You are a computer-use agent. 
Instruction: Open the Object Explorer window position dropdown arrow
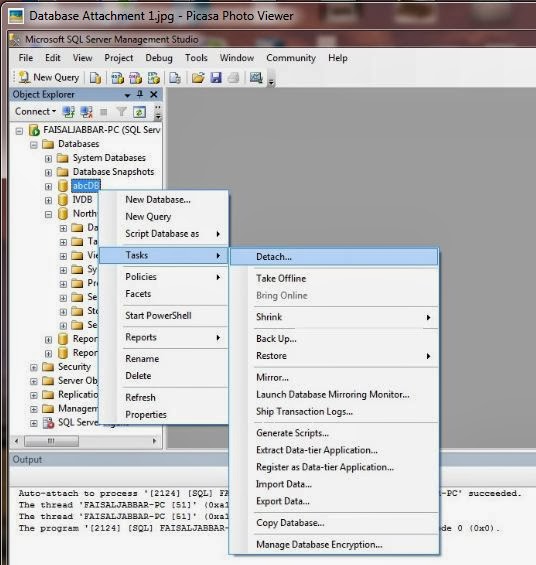pos(127,95)
